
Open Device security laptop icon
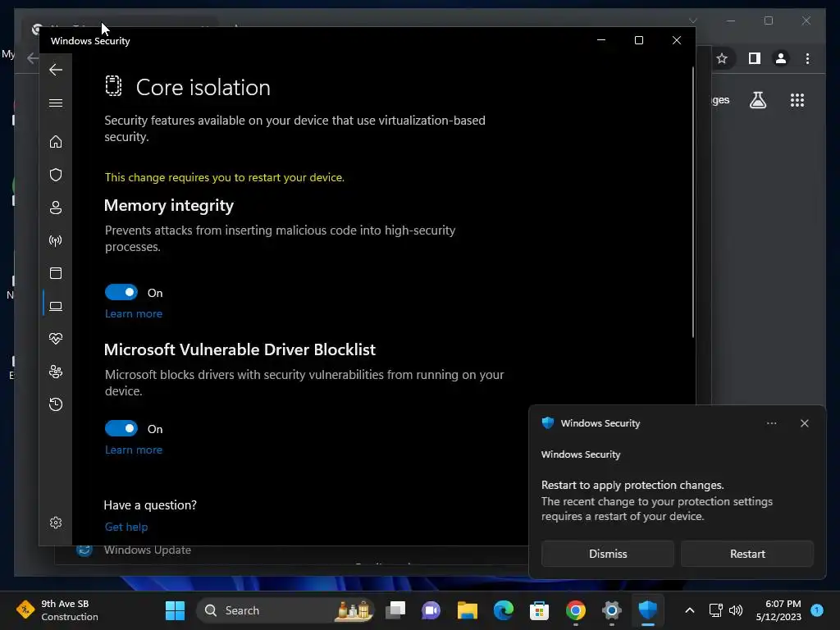click(x=56, y=306)
